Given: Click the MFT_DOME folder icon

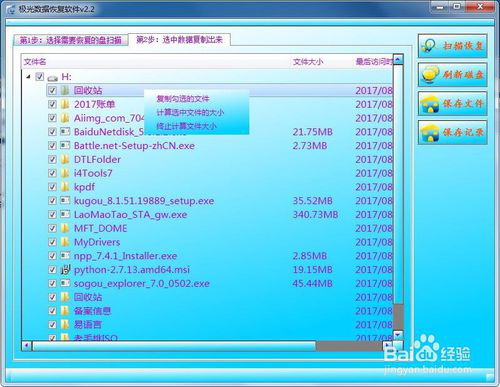Looking at the screenshot, I should tap(65, 228).
